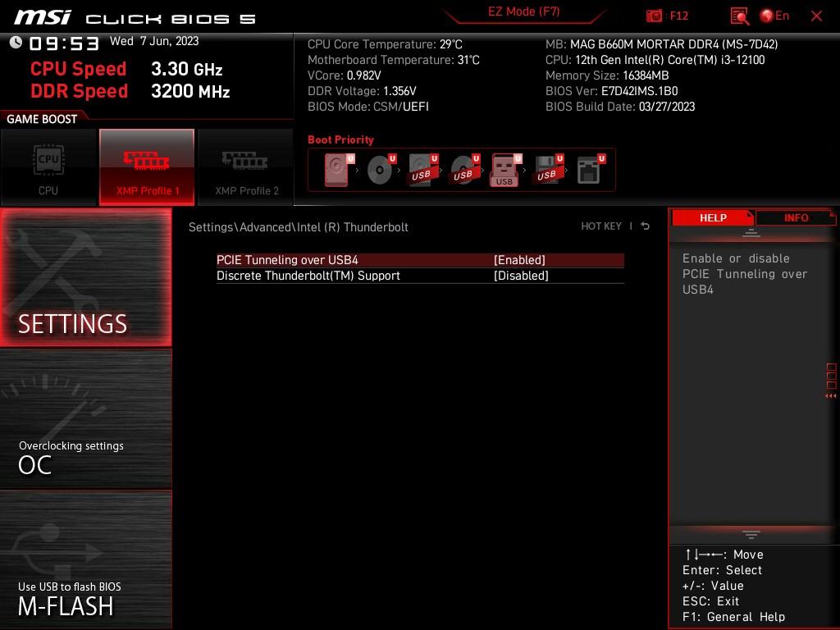Select the network boot device icon

[591, 170]
